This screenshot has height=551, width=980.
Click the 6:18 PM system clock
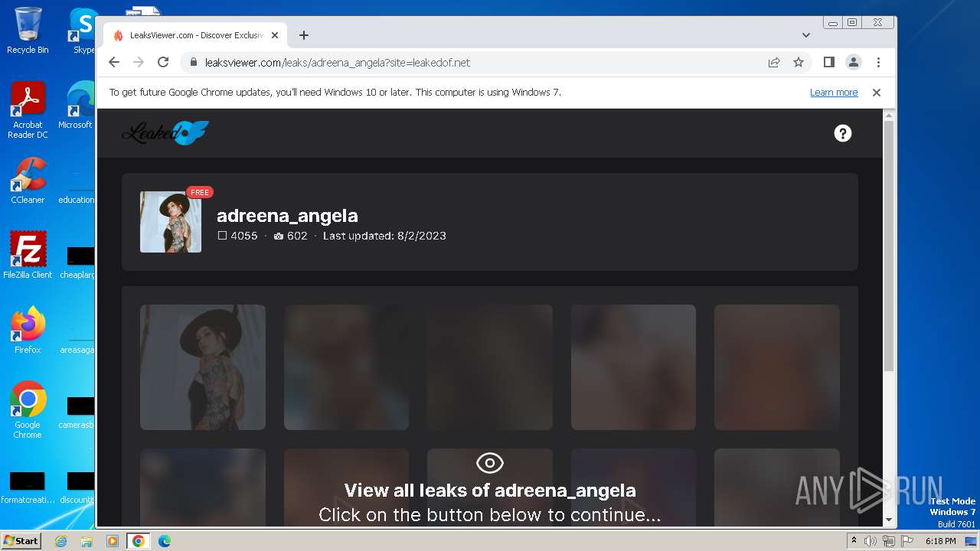pyautogui.click(x=940, y=541)
